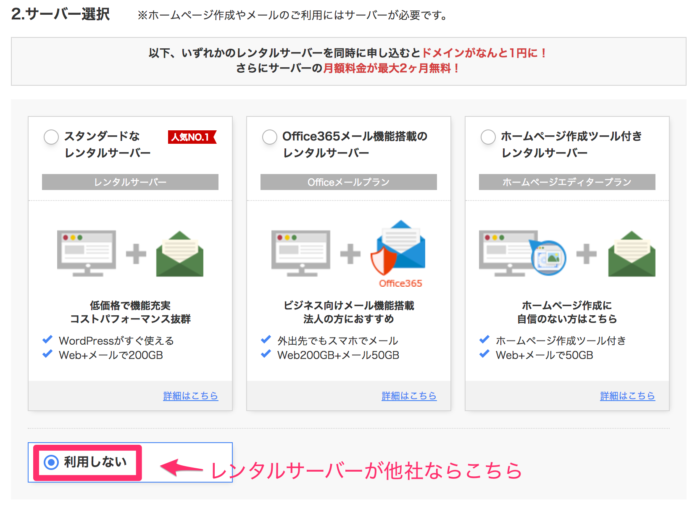
Task: Click the 人気NO.1 red badge
Action: [x=192, y=137]
